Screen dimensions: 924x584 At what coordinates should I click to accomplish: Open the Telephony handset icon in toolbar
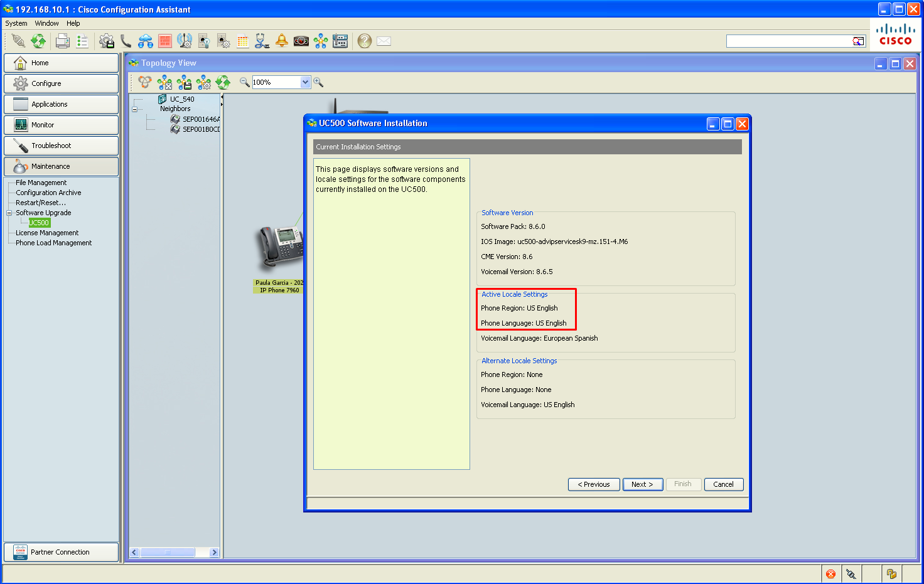click(x=126, y=41)
